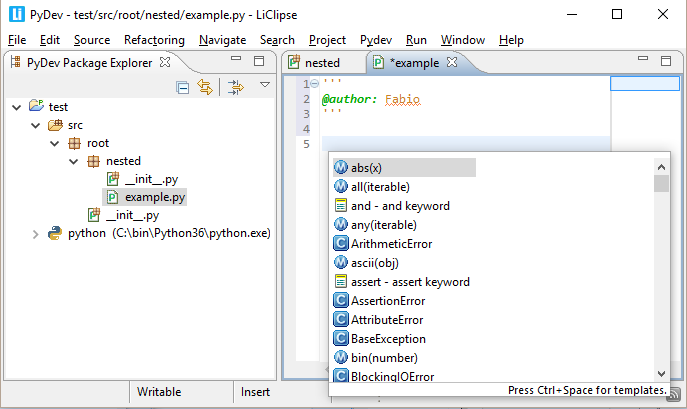This screenshot has width=687, height=409.
Task: Click the LiClipse application icon in title bar
Action: (17, 14)
